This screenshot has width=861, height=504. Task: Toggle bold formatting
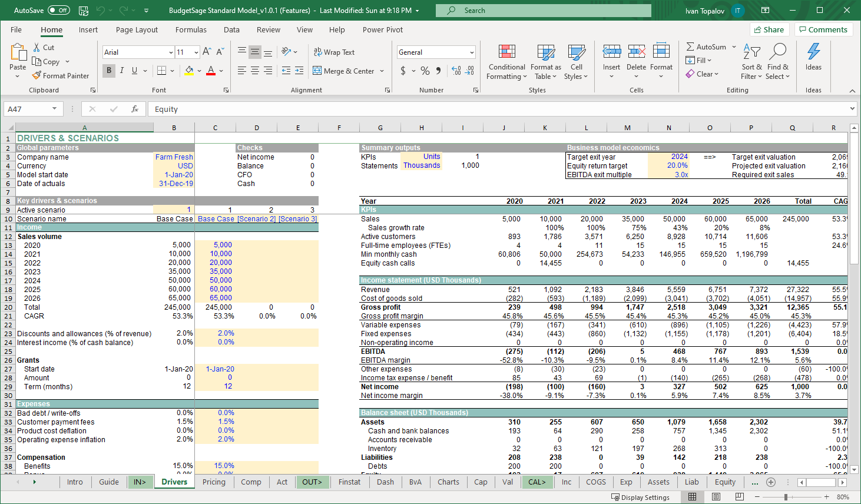tap(109, 71)
